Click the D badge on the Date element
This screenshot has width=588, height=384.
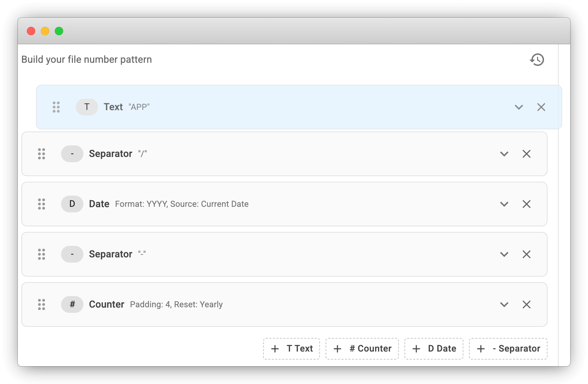click(x=72, y=204)
